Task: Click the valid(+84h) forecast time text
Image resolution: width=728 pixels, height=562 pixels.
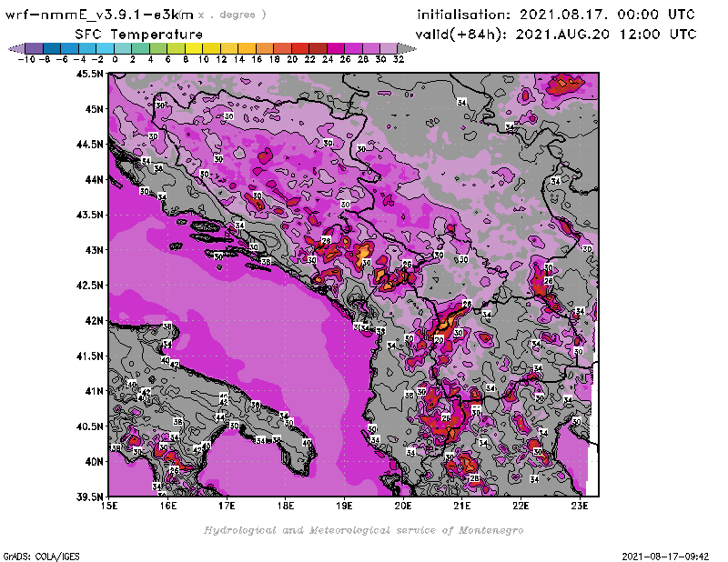Action: pyautogui.click(x=556, y=34)
